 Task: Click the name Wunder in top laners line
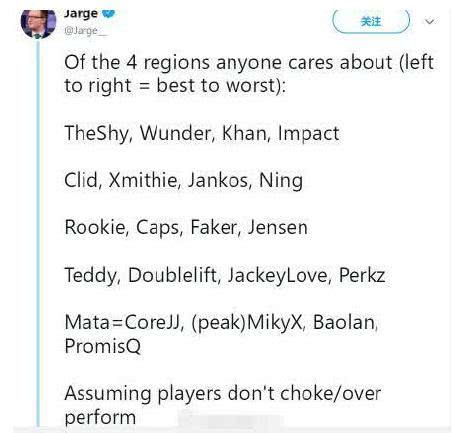point(175,133)
